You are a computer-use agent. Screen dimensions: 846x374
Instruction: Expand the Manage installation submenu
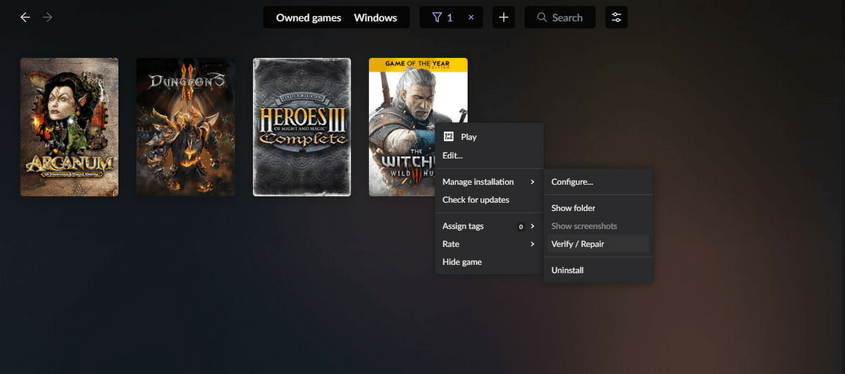(x=489, y=182)
